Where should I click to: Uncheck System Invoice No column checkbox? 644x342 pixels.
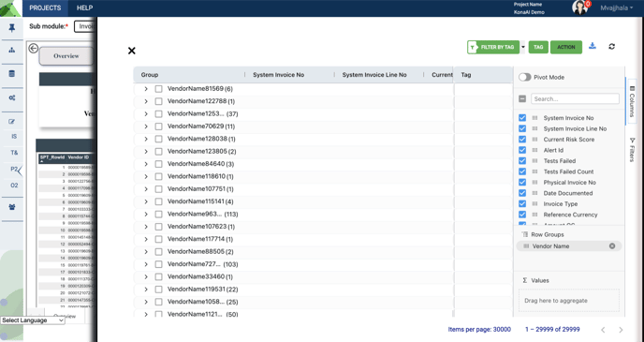tap(522, 117)
